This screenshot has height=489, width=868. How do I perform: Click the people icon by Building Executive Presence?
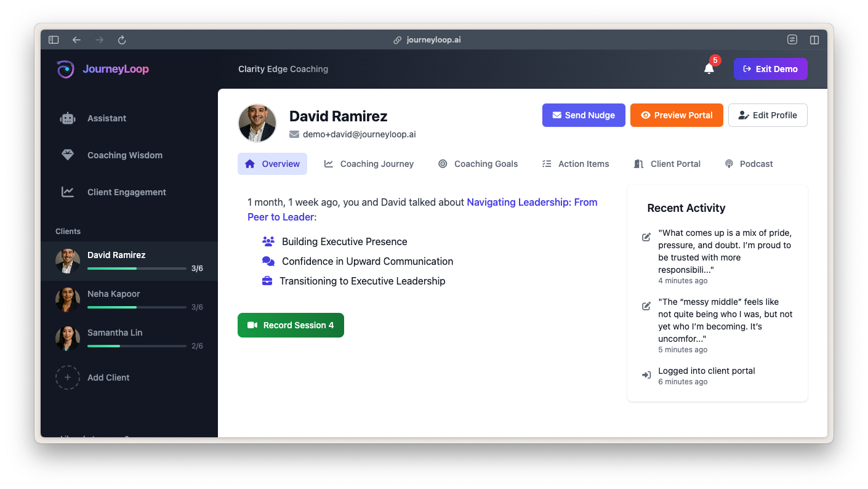click(x=268, y=241)
